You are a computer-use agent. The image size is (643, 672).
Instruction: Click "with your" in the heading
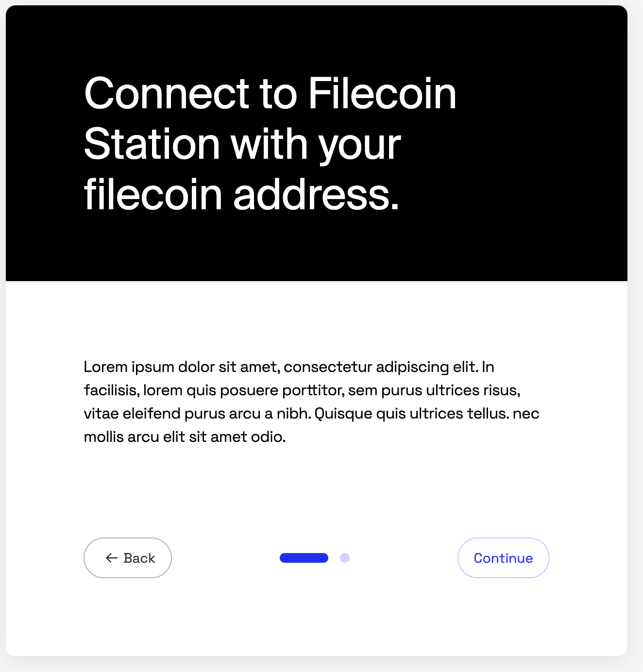316,144
